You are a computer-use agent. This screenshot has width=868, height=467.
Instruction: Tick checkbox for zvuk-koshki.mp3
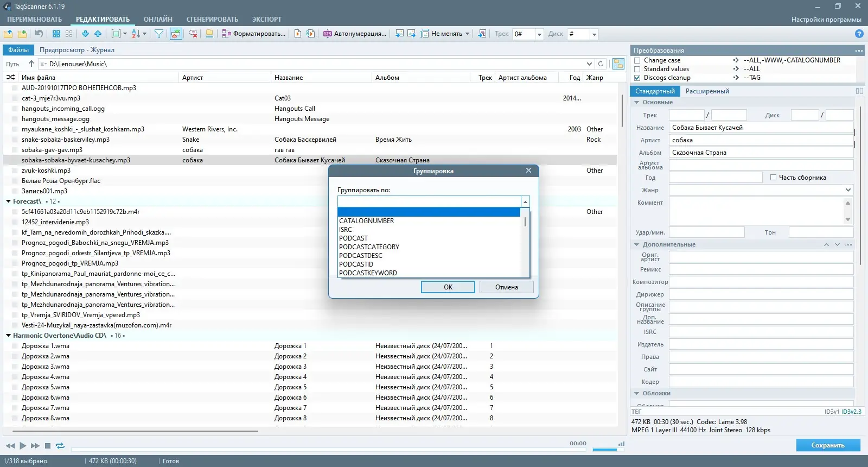pos(15,171)
